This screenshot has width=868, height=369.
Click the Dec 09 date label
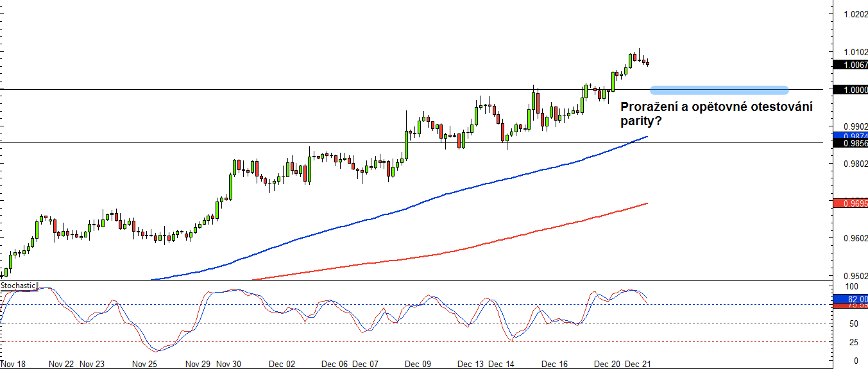click(x=418, y=364)
